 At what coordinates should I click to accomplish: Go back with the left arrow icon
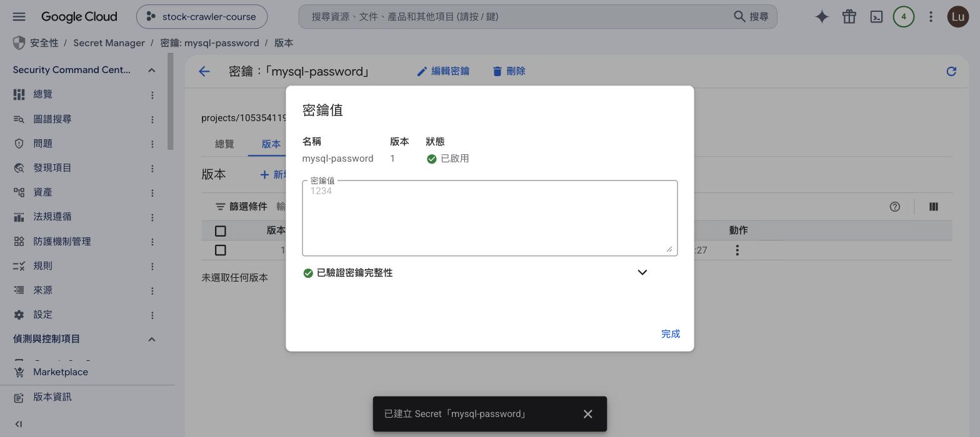pyautogui.click(x=204, y=71)
